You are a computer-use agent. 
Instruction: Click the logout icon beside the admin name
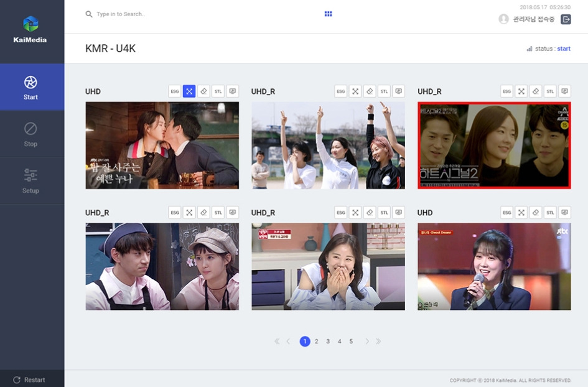566,19
